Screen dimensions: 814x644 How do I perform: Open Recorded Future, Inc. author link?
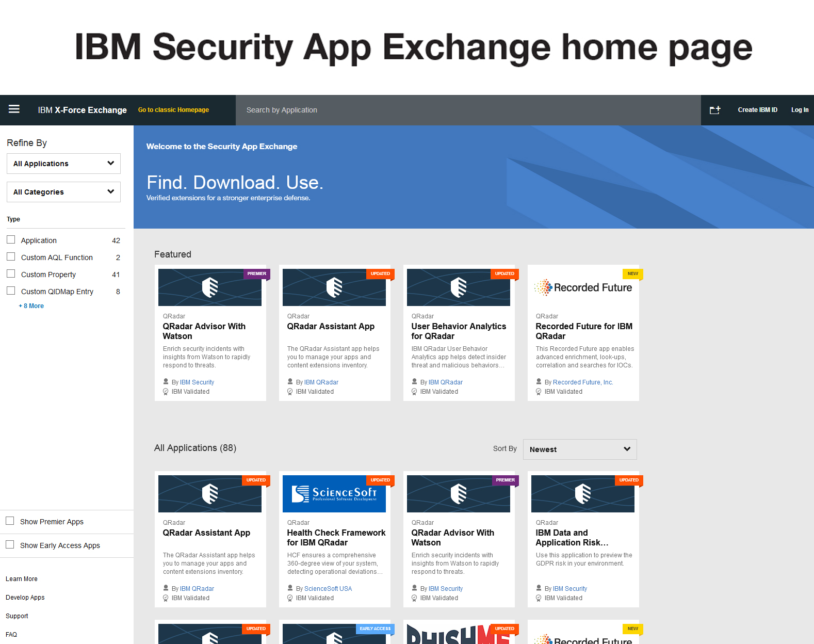[x=583, y=382]
